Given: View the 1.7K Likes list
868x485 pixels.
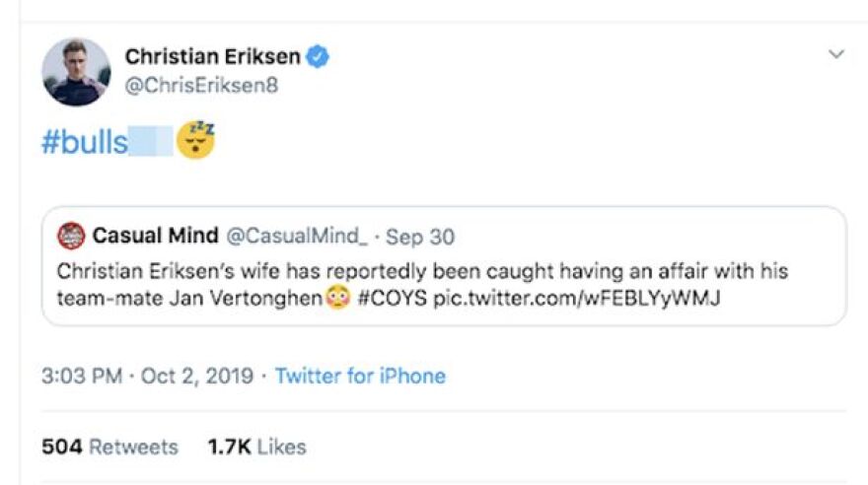Looking at the screenshot, I should 256,447.
